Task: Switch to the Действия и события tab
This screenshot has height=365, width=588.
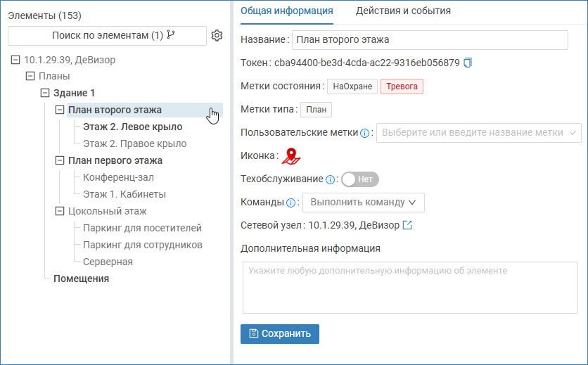Action: [403, 11]
